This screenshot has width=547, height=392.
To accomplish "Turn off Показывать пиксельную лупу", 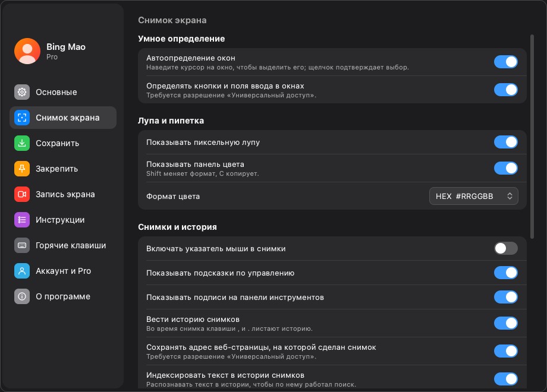I will pyautogui.click(x=506, y=142).
